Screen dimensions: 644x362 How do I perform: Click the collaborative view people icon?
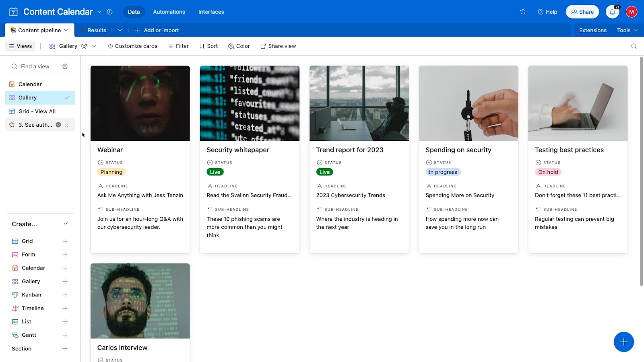click(x=84, y=46)
